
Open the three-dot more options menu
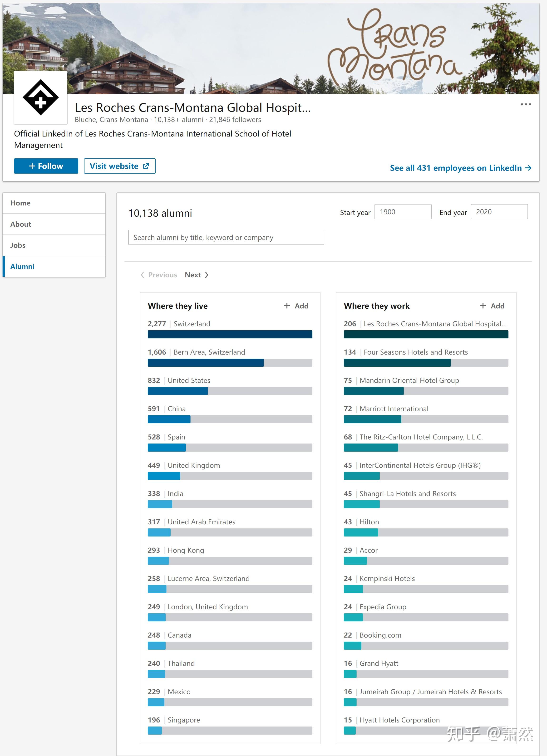(x=526, y=104)
